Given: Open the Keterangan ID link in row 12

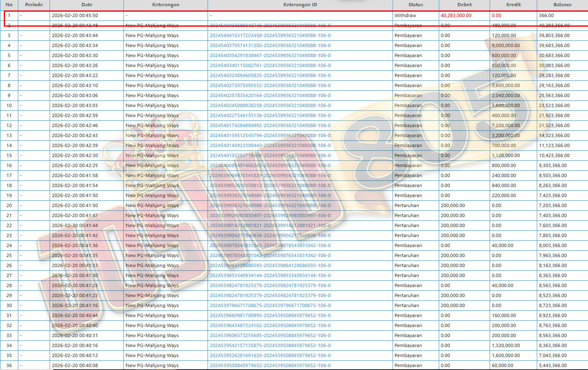Looking at the screenshot, I should [270, 125].
